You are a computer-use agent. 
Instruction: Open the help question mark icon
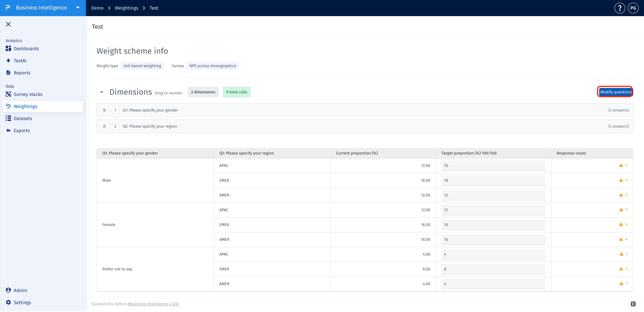click(620, 8)
